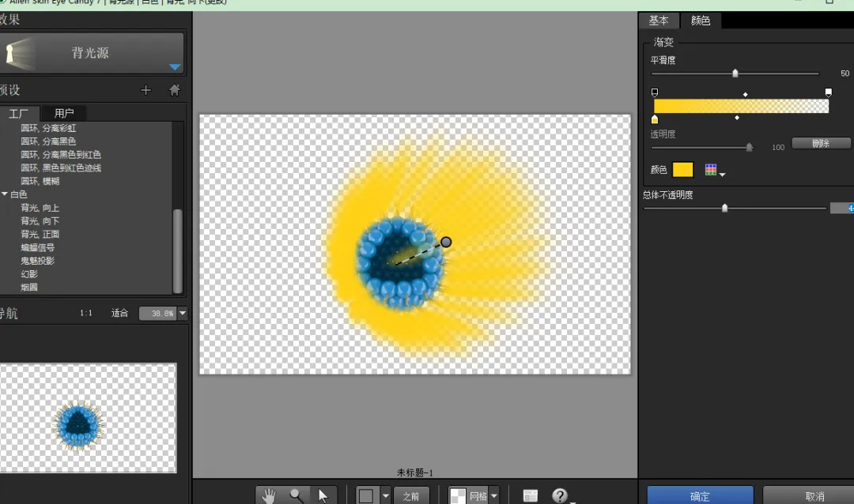Click the lower gradient midpoint diamond
This screenshot has width=854, height=504.
tap(737, 118)
